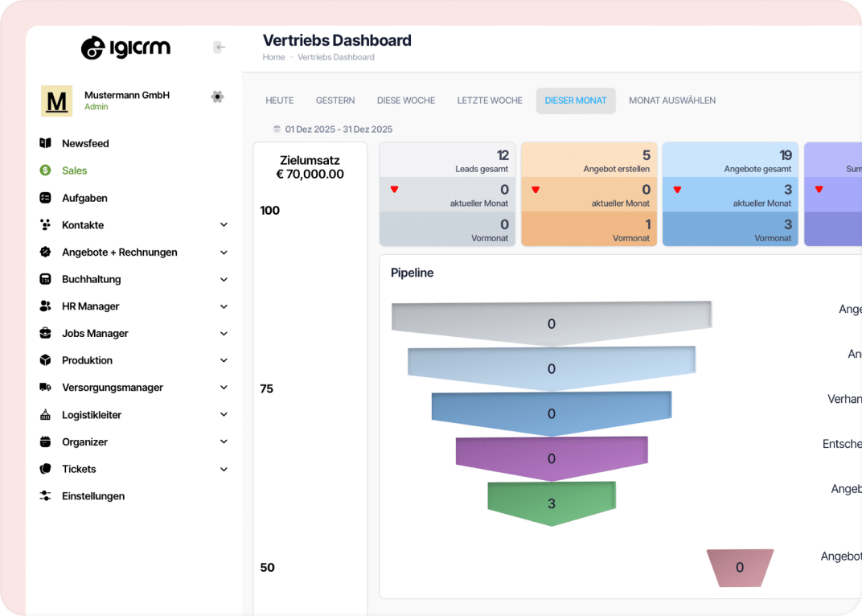This screenshot has width=862, height=616.
Task: Click the Angebote + Rechnungen badge icon
Action: (x=46, y=252)
